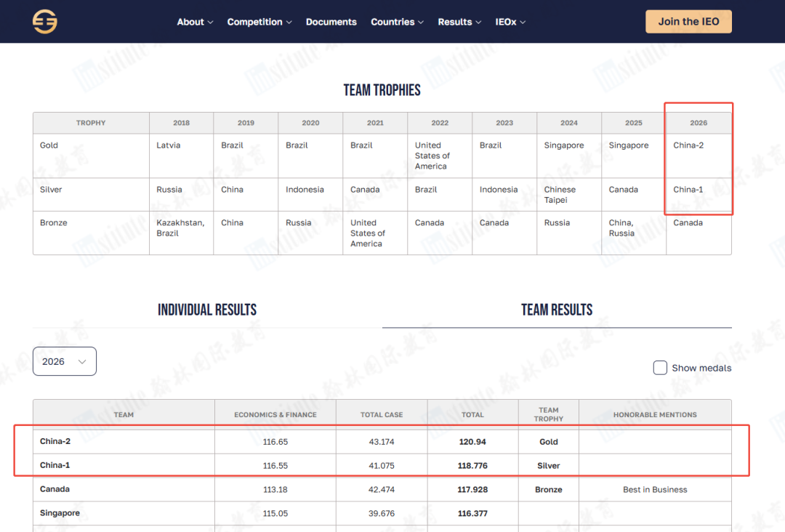
Task: Click the IEO logo icon
Action: (x=45, y=22)
